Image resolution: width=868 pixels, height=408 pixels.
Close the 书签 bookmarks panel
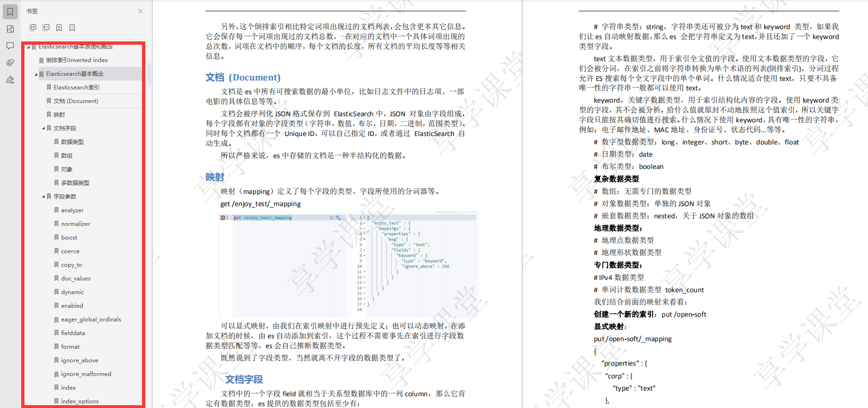click(x=141, y=11)
